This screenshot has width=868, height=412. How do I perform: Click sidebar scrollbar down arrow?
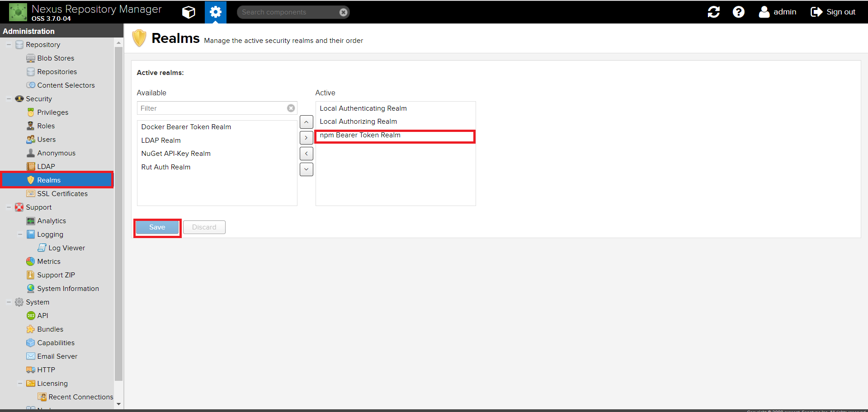pos(118,404)
